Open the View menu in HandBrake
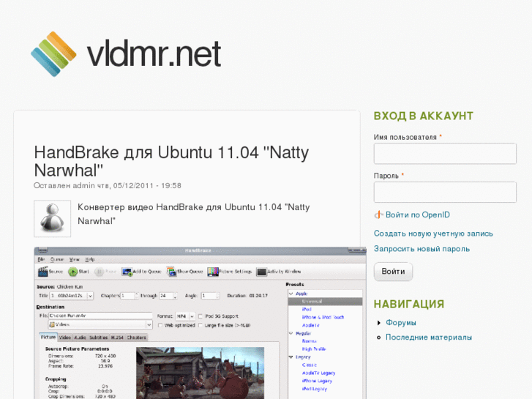 75,259
